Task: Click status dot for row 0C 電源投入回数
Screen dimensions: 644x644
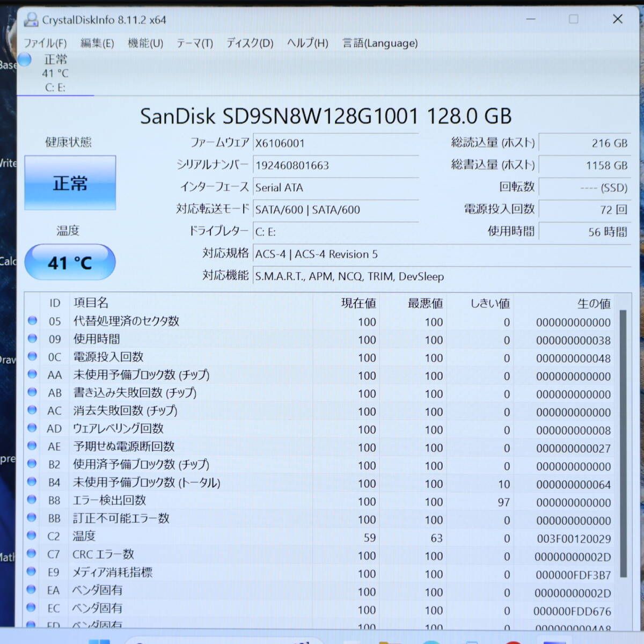Action: click(x=32, y=356)
